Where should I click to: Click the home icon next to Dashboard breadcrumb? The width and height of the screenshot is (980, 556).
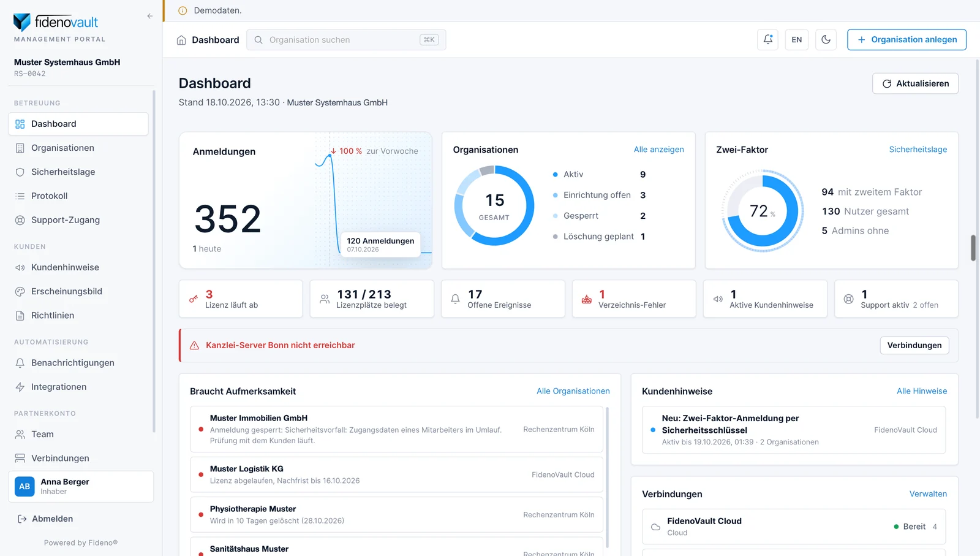(x=181, y=40)
